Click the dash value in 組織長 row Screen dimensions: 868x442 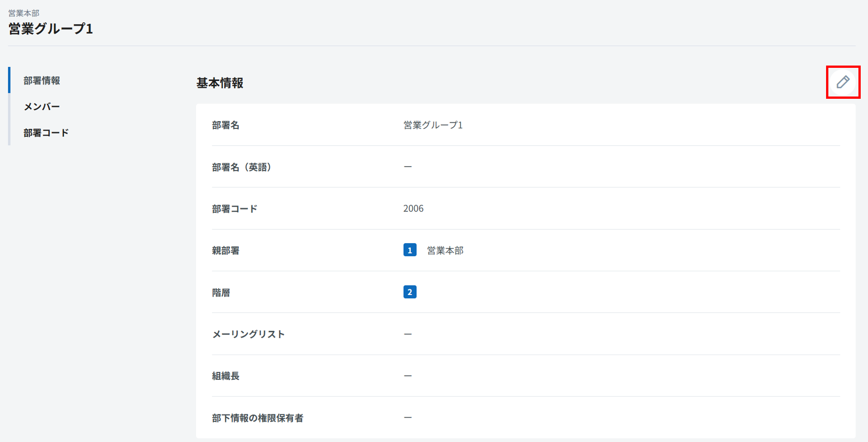tap(408, 376)
